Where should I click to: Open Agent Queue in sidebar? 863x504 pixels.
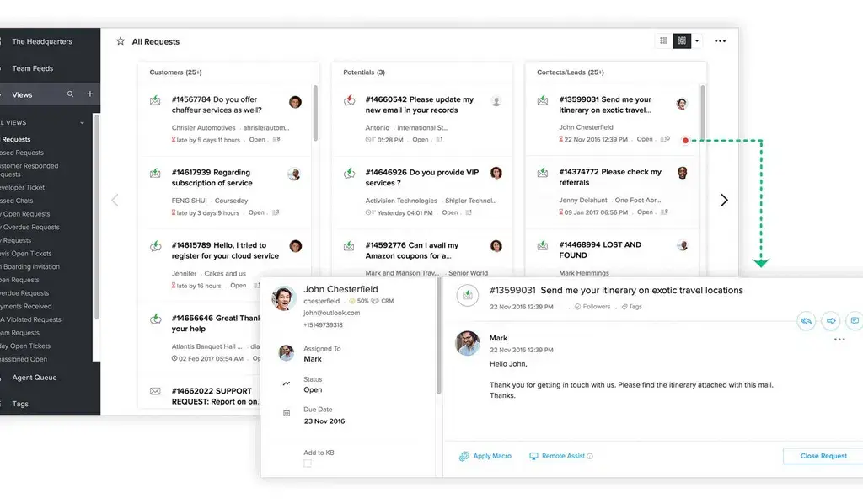pos(34,378)
